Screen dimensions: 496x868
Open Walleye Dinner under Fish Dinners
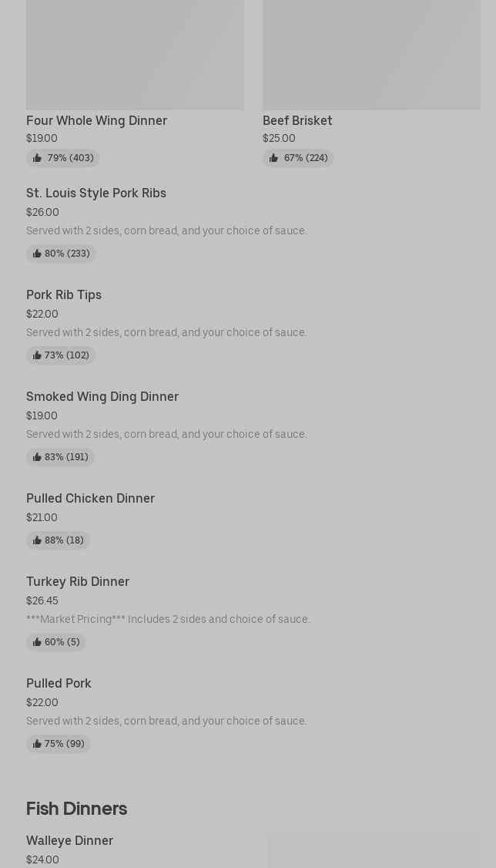click(x=69, y=841)
